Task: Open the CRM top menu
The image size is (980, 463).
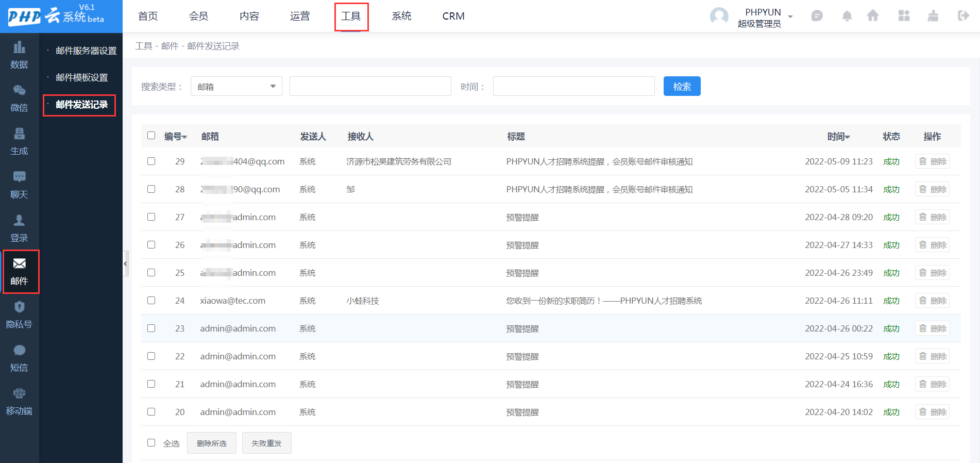Action: (x=453, y=16)
